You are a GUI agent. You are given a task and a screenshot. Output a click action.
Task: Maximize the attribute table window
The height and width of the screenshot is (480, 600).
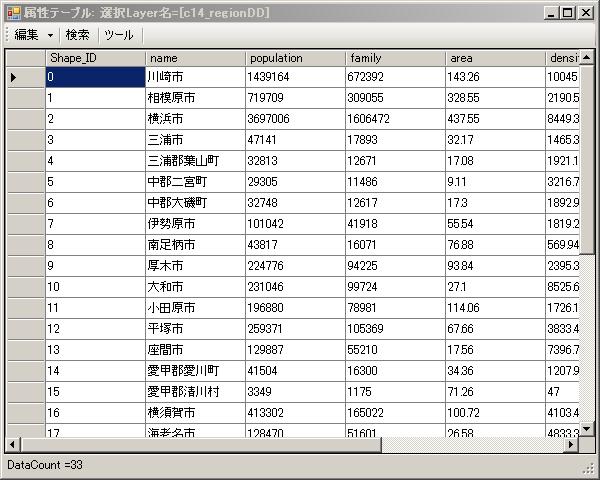click(567, 12)
